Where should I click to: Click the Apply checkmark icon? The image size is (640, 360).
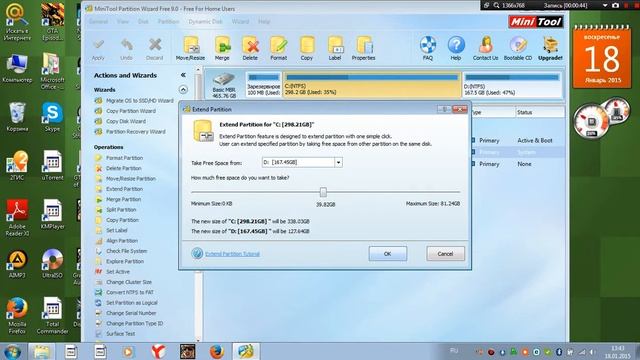[98, 49]
